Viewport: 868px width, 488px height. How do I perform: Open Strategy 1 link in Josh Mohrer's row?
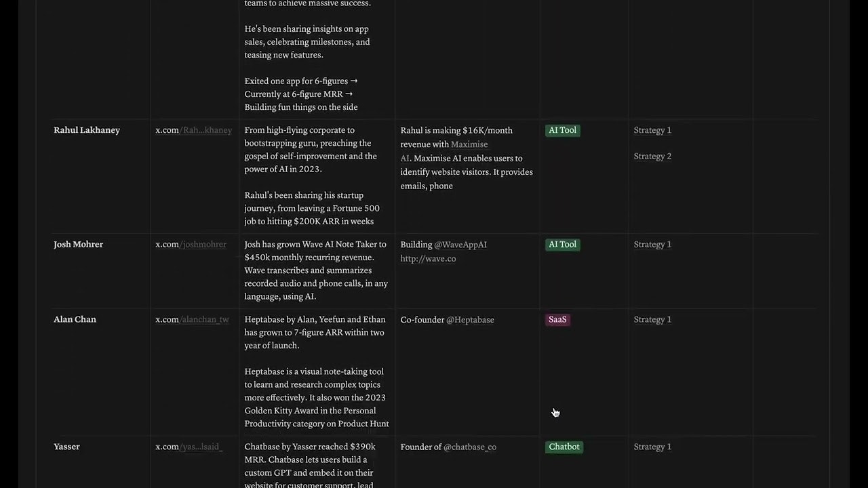tap(652, 244)
